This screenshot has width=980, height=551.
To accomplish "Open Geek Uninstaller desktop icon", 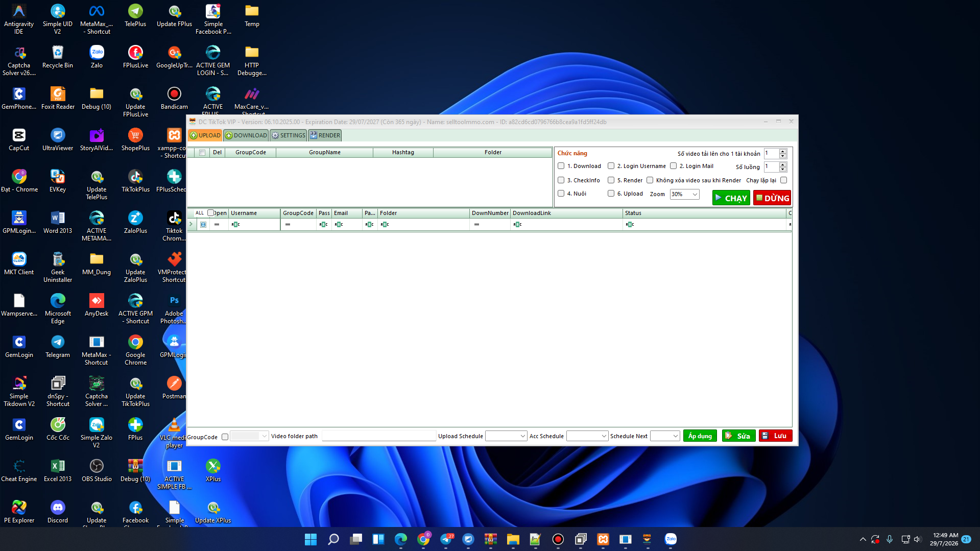I will (58, 267).
